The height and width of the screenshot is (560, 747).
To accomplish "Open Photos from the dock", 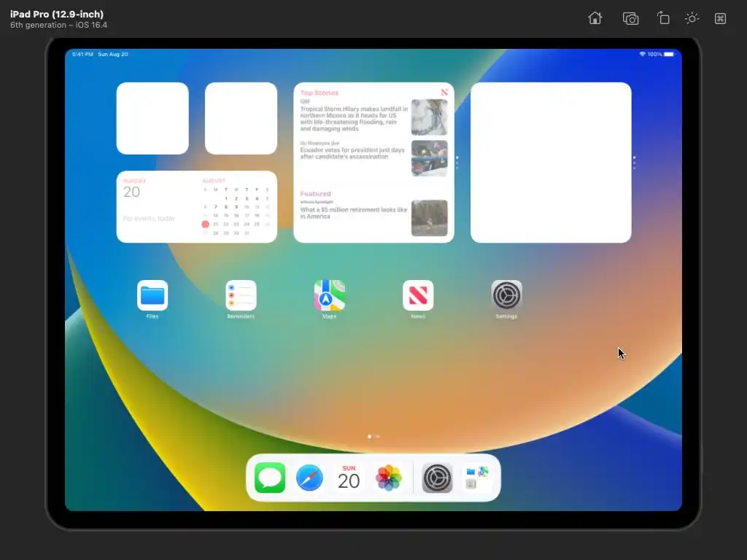I will (389, 478).
